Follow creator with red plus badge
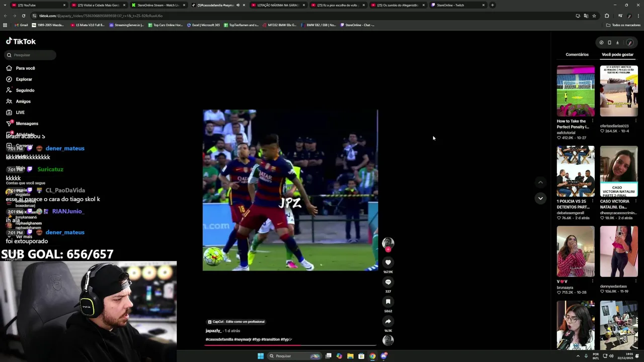Screen dimensions: 644x362 (388, 249)
